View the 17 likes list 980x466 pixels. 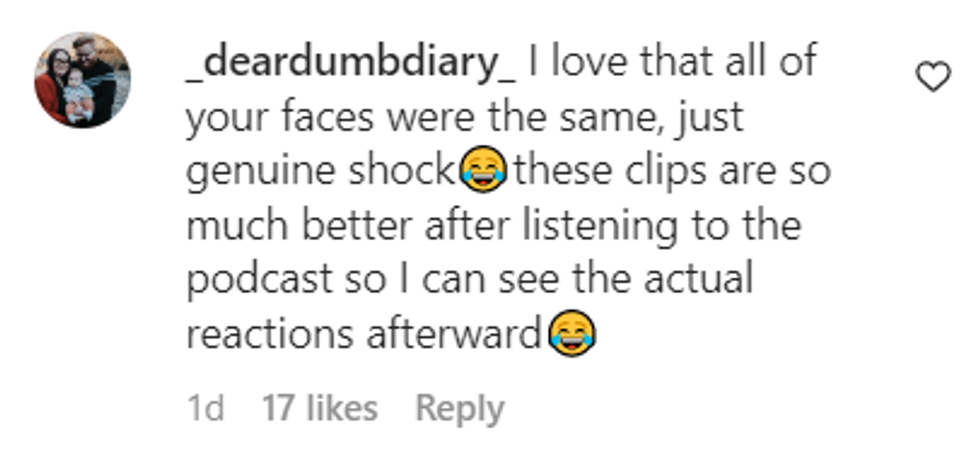click(319, 408)
